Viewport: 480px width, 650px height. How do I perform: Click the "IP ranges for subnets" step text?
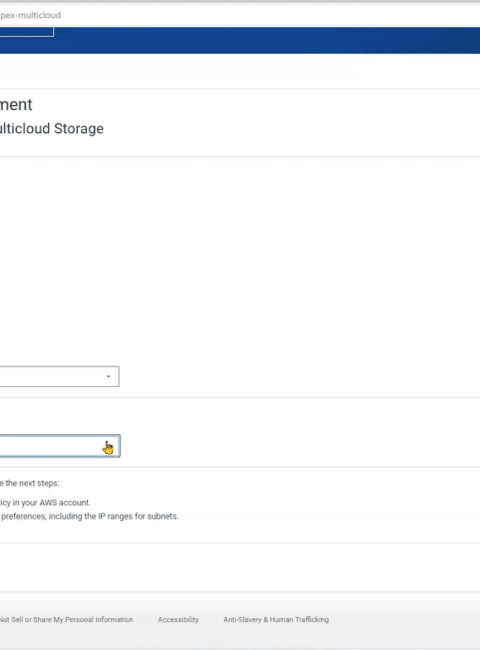(138, 517)
